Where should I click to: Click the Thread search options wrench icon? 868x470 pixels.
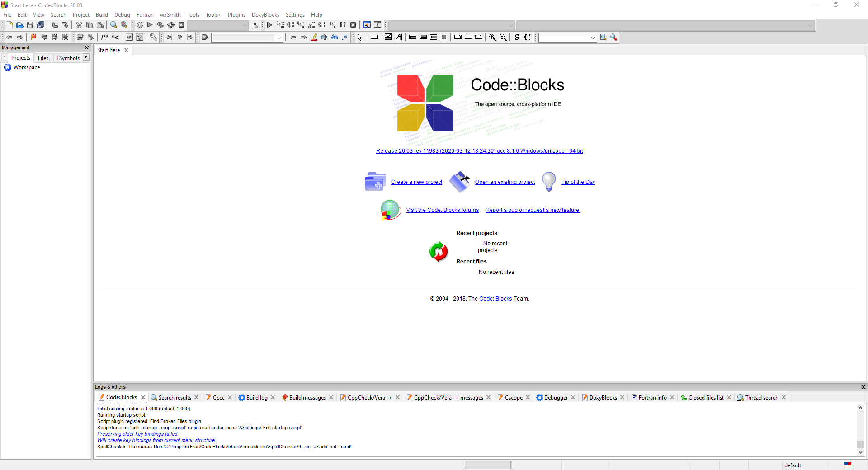click(613, 37)
